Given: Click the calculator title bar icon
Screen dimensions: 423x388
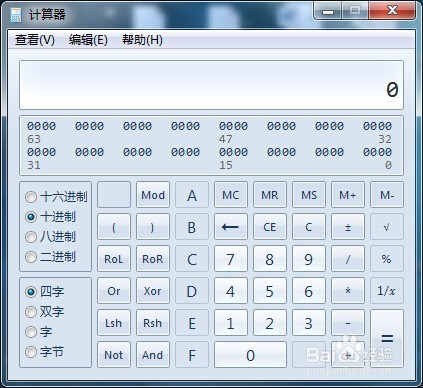Looking at the screenshot, I should point(16,15).
